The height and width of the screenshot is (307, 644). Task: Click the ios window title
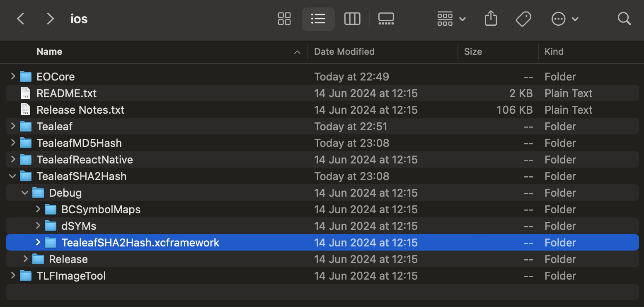pos(79,19)
